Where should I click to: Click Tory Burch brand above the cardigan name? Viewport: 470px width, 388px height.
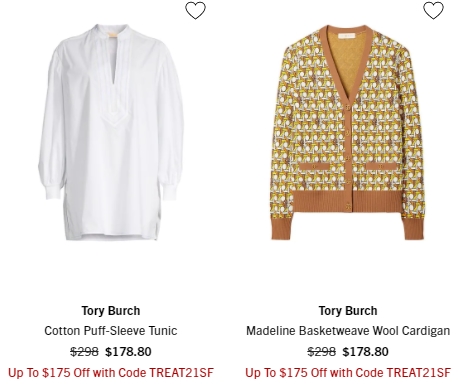348,311
